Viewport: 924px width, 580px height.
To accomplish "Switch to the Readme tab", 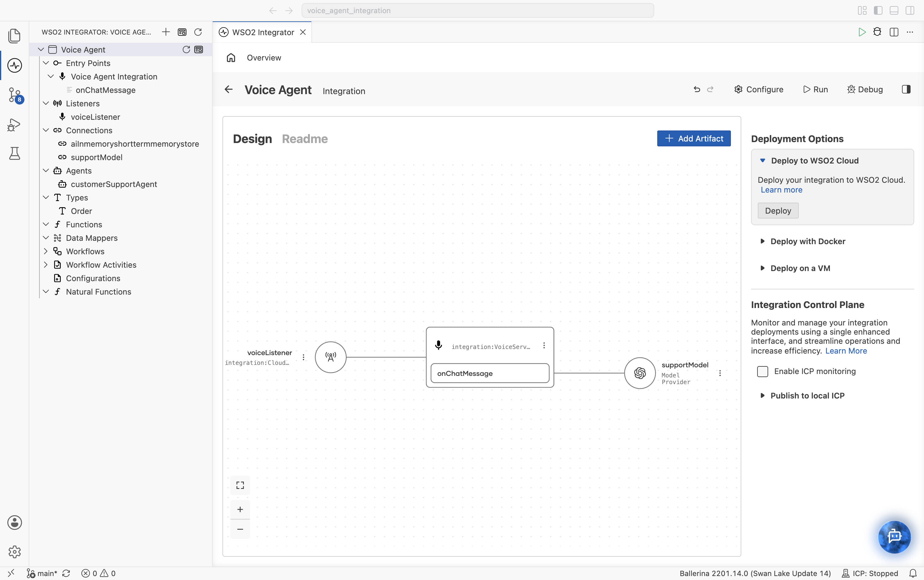I will click(305, 138).
